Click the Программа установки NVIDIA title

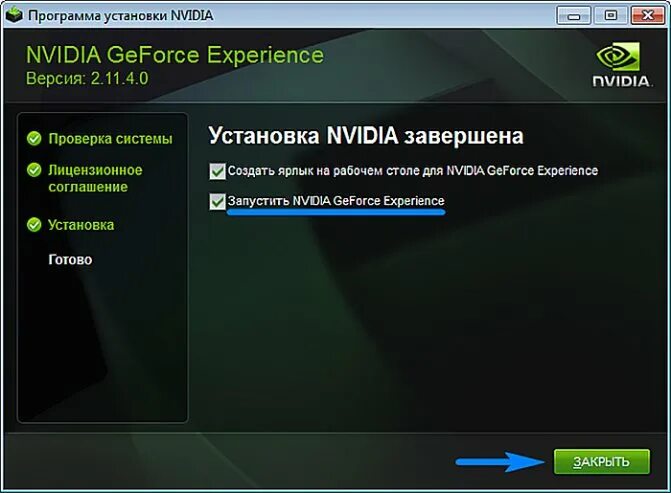[x=121, y=15]
